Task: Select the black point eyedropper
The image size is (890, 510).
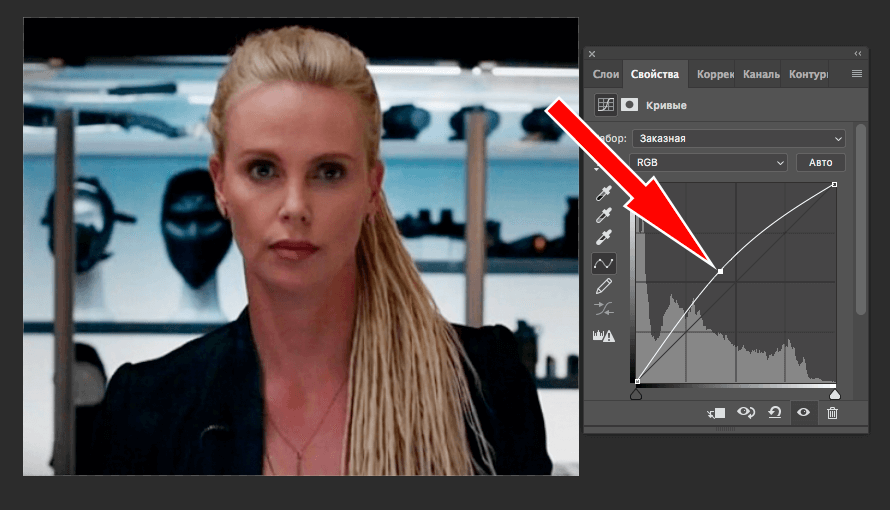Action: pos(603,193)
